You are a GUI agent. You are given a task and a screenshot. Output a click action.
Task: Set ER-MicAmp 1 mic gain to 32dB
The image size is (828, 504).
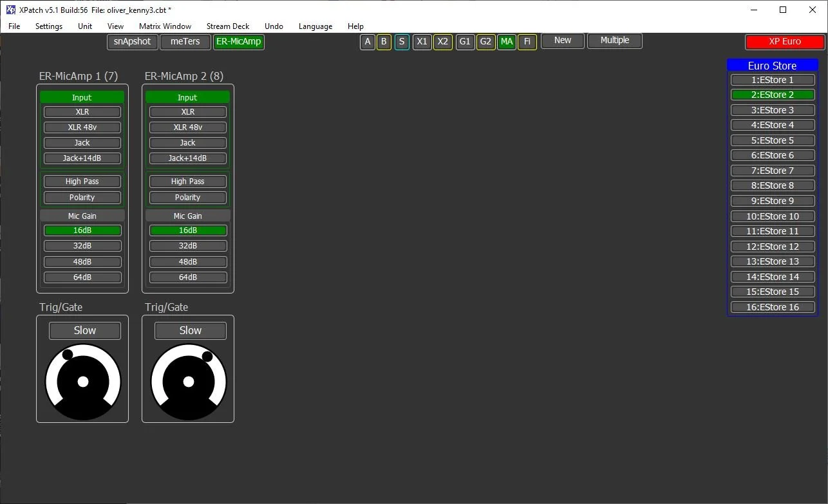82,246
